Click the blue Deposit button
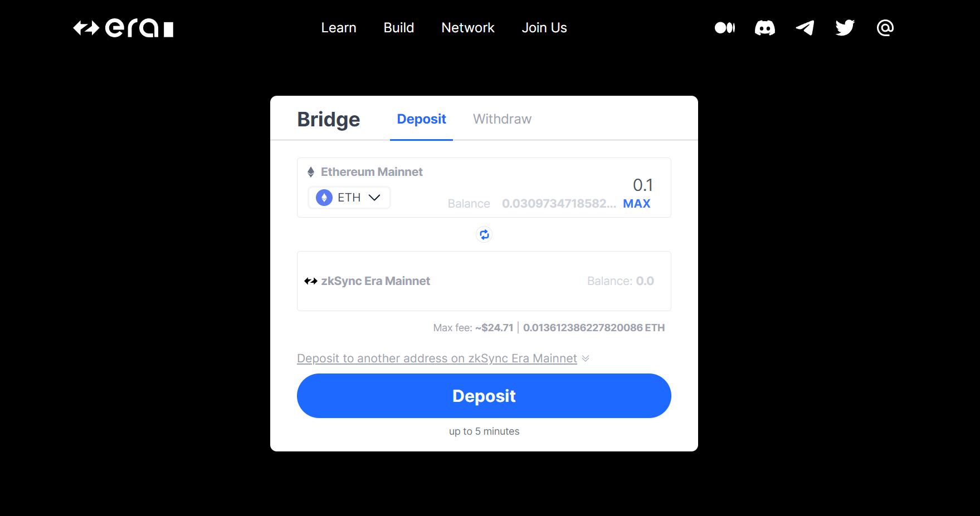 click(484, 396)
